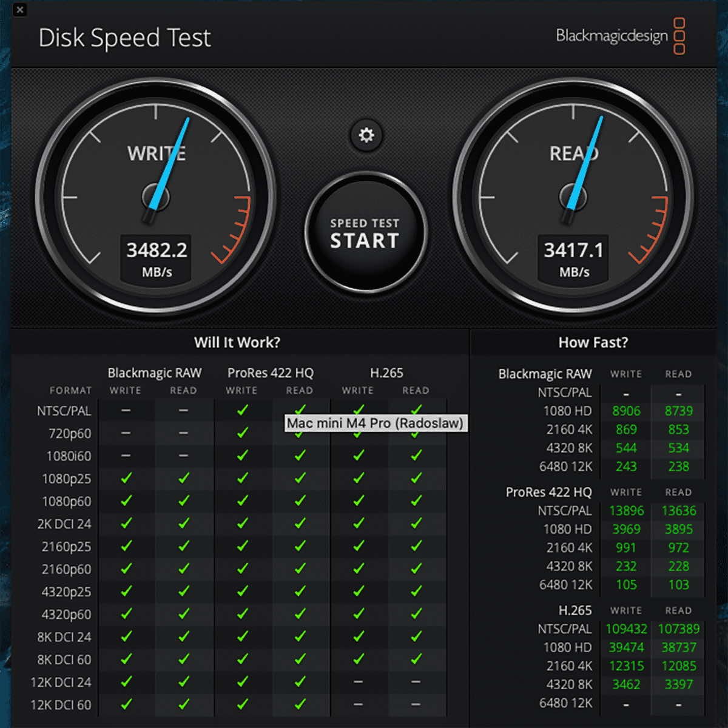Select the 2K DCI 24 row label
This screenshot has height=728, width=728.
64,524
